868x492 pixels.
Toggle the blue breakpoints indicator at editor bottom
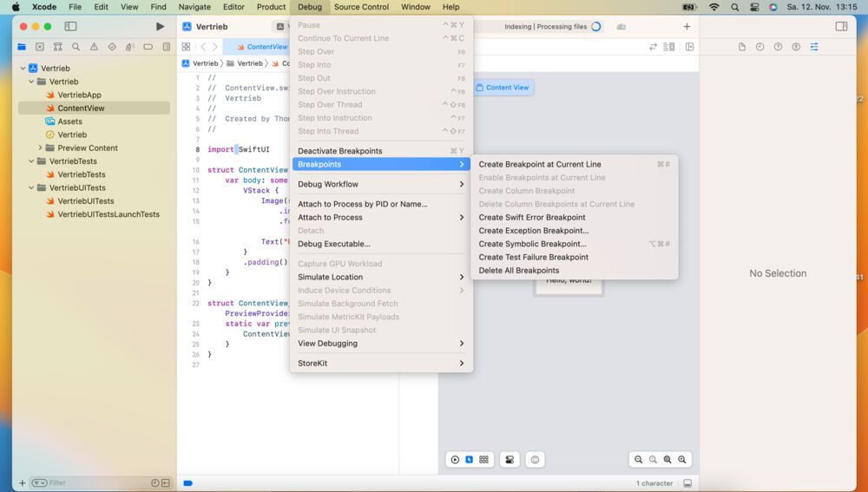[x=187, y=483]
